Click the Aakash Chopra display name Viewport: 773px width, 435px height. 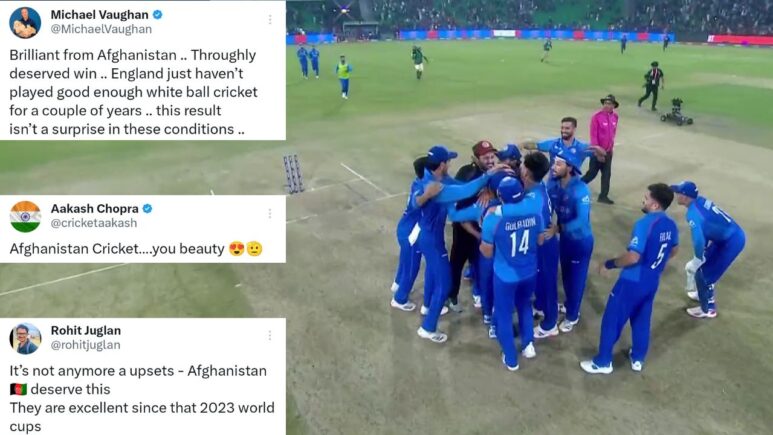click(95, 209)
